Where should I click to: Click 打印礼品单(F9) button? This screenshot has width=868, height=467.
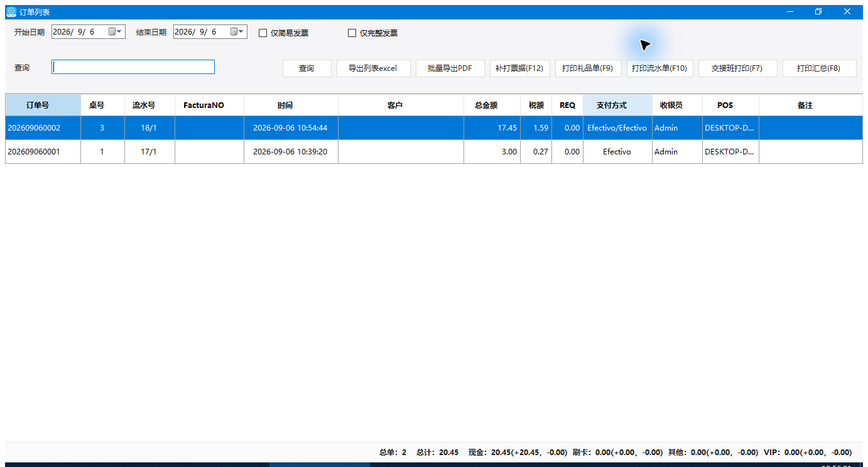588,68
